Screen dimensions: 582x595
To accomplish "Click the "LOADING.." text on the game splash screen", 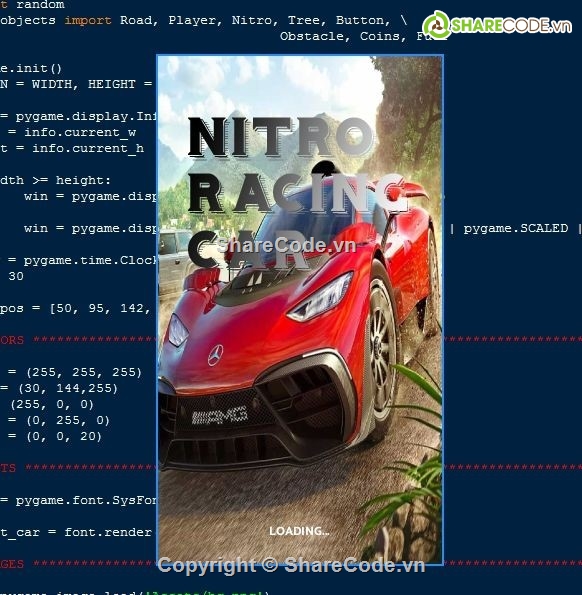I will [x=299, y=531].
